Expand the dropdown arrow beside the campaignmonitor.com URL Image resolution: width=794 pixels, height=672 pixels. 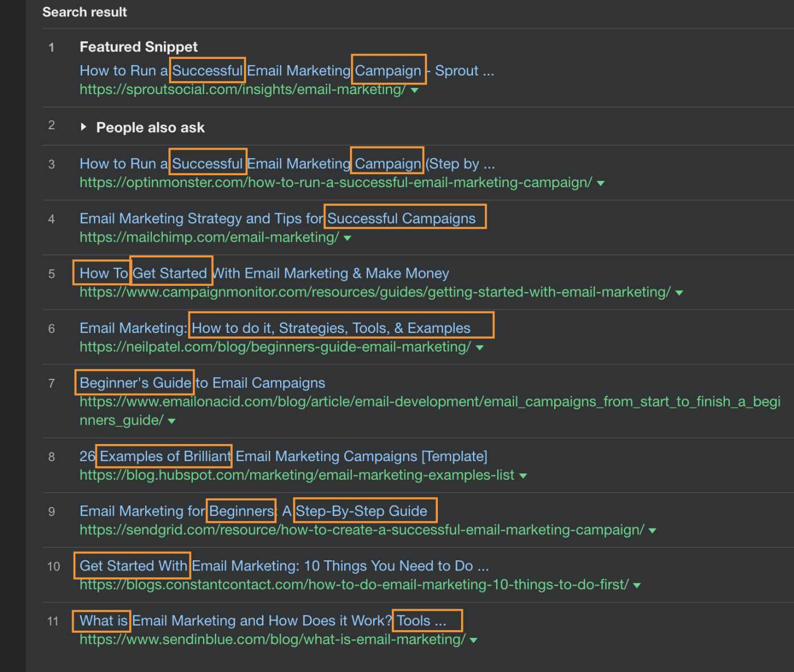(679, 293)
